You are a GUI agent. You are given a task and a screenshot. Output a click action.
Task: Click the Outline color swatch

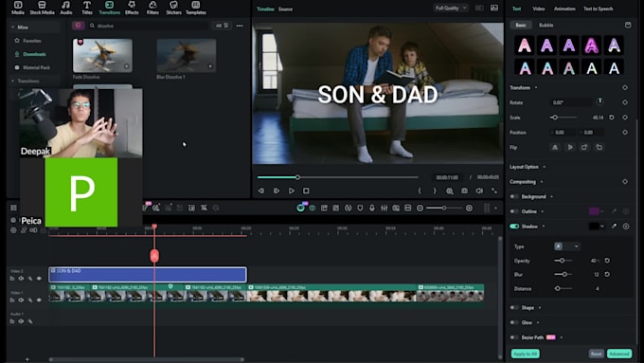pos(594,211)
